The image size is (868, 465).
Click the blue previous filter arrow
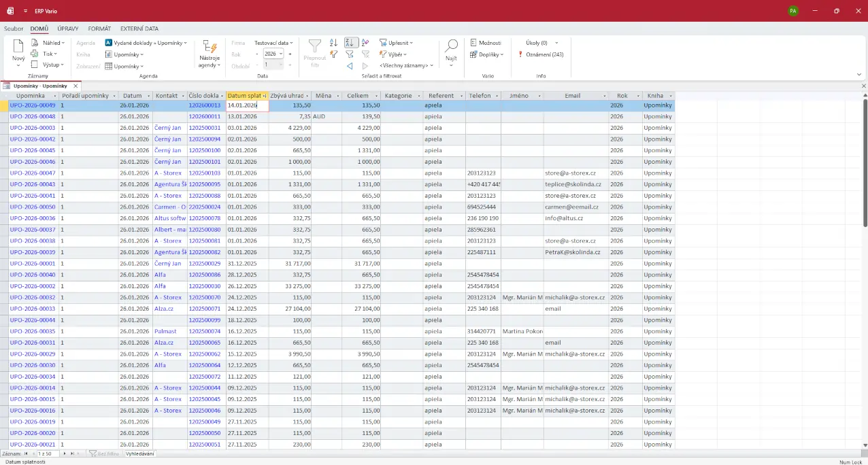coord(350,66)
